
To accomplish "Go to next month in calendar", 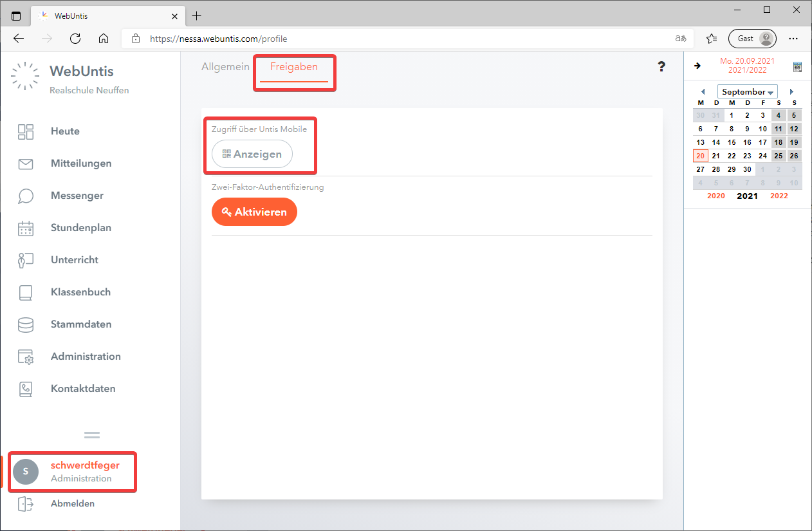I will pos(791,92).
